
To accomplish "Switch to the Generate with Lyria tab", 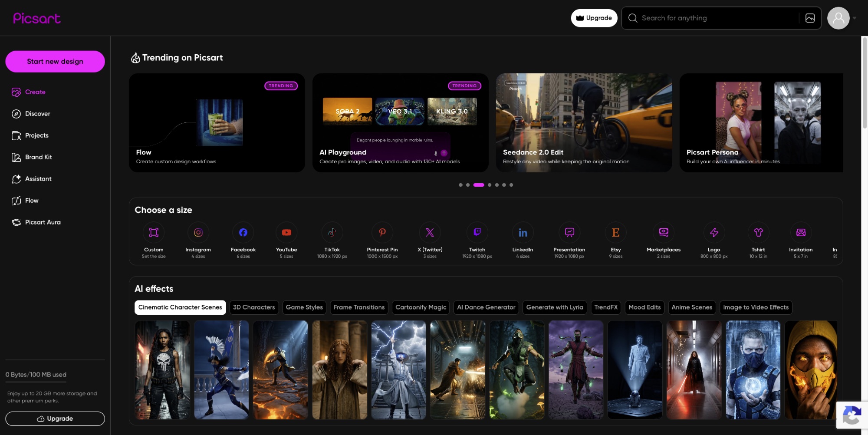I will (x=555, y=307).
